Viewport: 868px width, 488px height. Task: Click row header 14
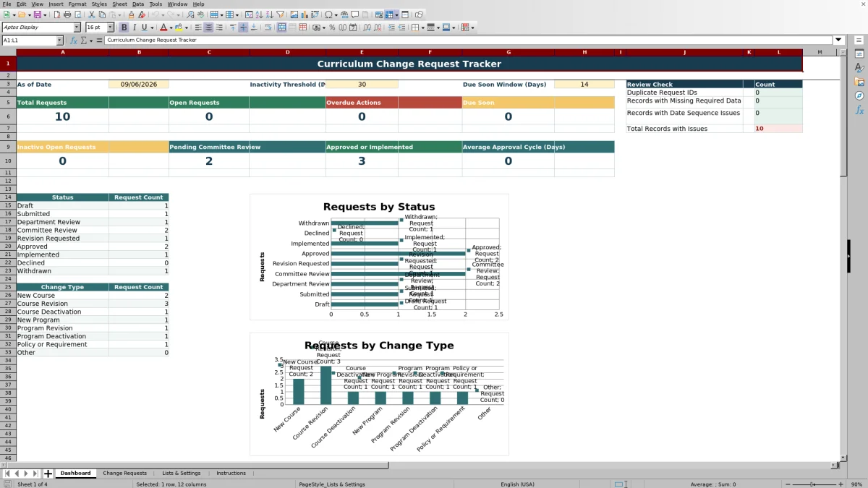pos(8,197)
